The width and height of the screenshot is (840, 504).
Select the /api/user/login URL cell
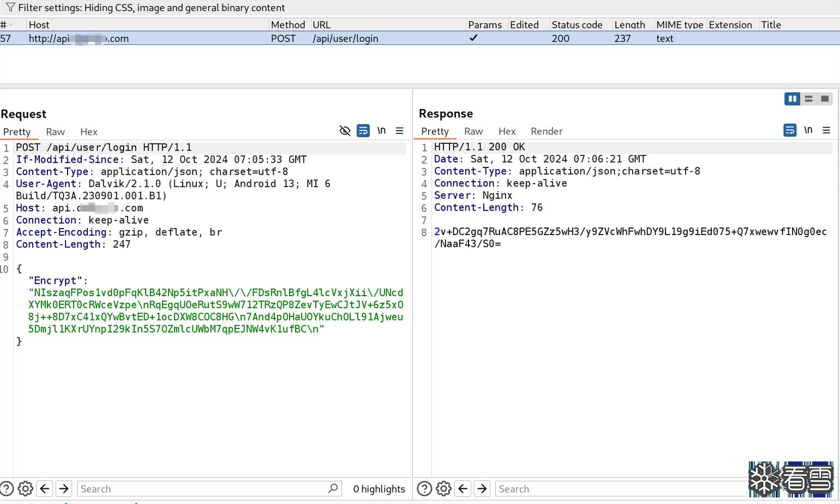click(x=345, y=38)
